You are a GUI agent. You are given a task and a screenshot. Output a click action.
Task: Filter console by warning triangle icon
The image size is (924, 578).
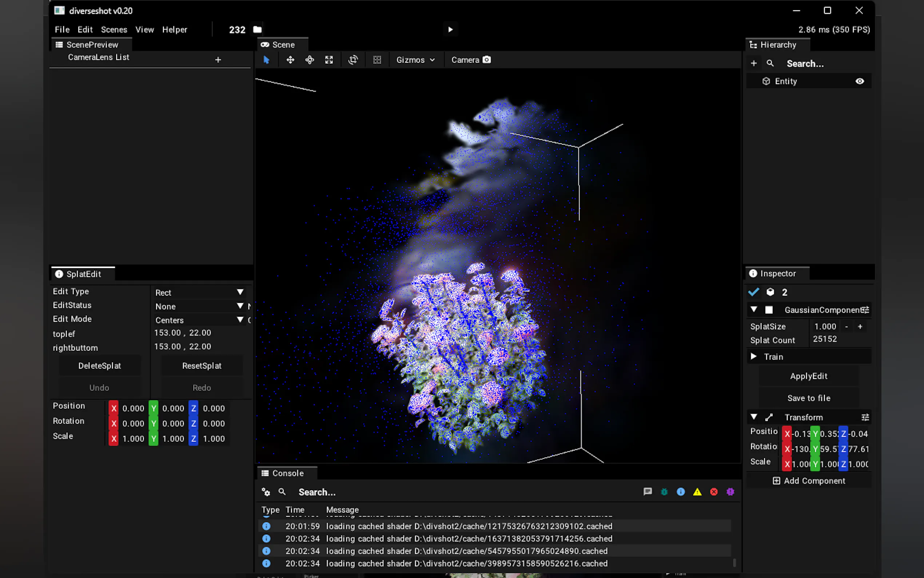tap(697, 492)
